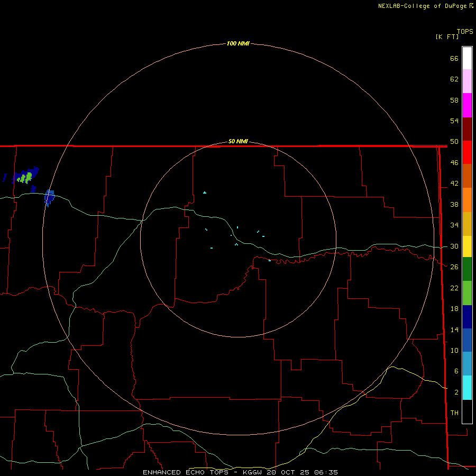Image resolution: width=476 pixels, height=476 pixels.
Task: Click the medium blue legend swatch
Action: [467, 340]
